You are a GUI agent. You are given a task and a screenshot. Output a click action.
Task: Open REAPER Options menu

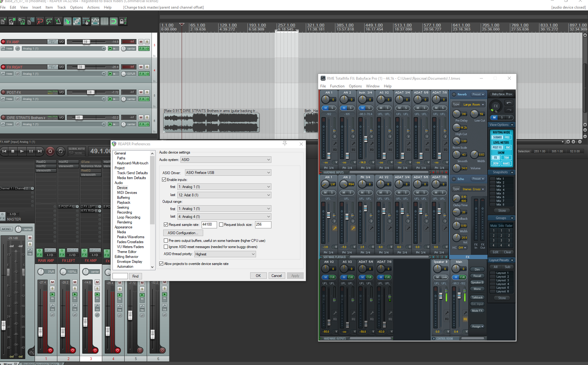click(77, 7)
